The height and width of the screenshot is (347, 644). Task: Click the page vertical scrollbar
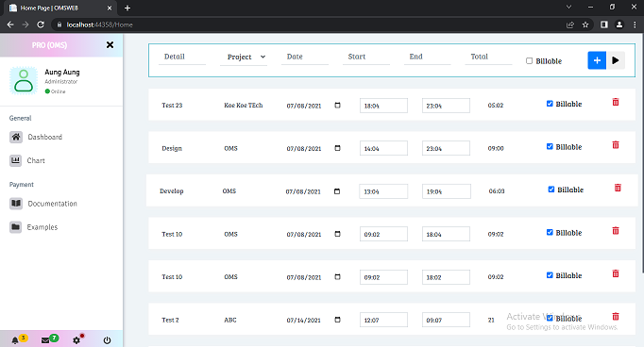(642, 154)
